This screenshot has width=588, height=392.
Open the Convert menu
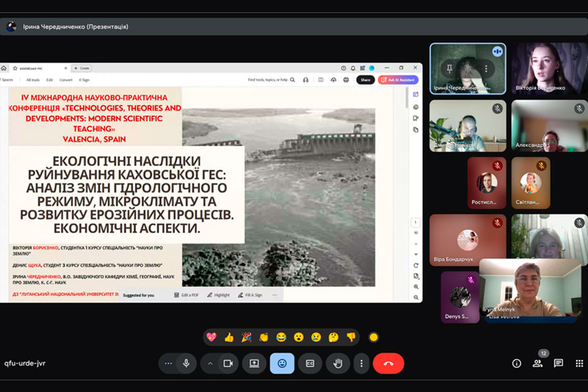65,80
